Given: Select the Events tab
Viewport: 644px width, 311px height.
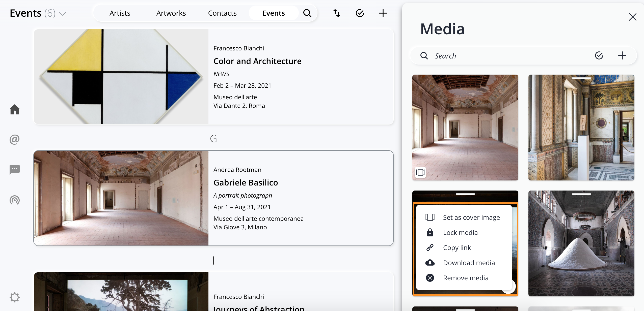Looking at the screenshot, I should pyautogui.click(x=274, y=13).
